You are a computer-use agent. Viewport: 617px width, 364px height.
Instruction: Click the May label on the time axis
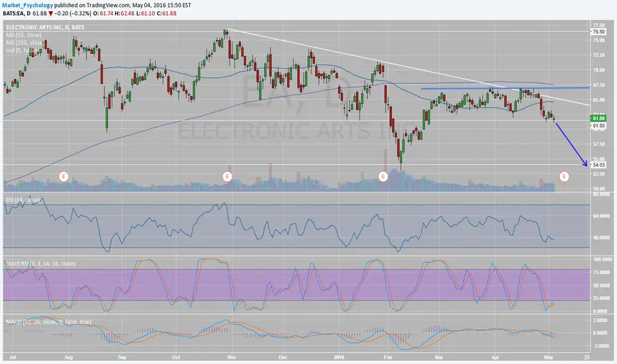click(549, 357)
